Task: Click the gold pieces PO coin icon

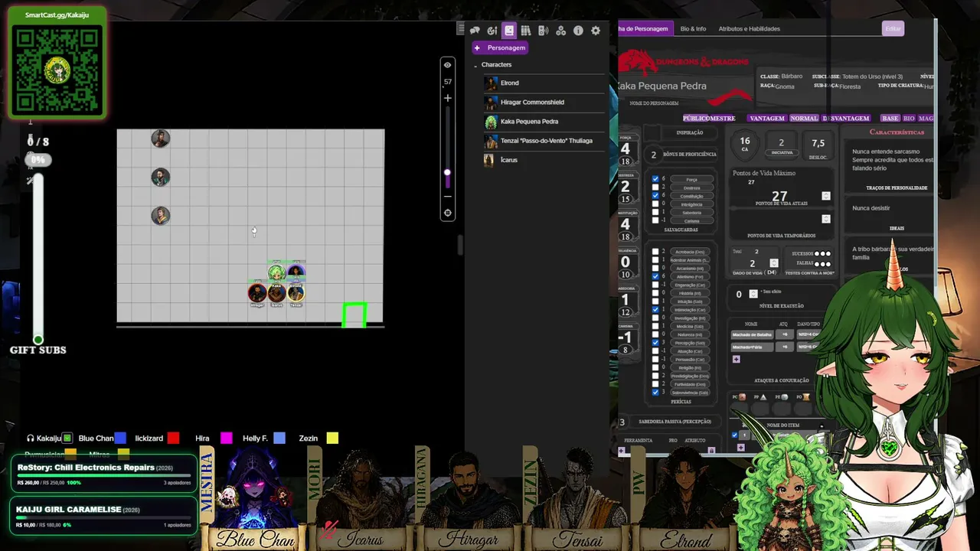Action: click(x=806, y=397)
